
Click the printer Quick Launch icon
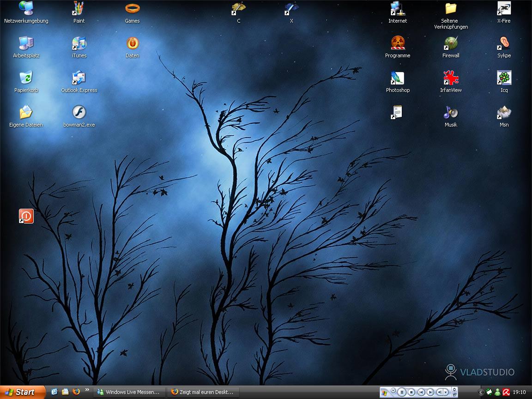[x=65, y=392]
